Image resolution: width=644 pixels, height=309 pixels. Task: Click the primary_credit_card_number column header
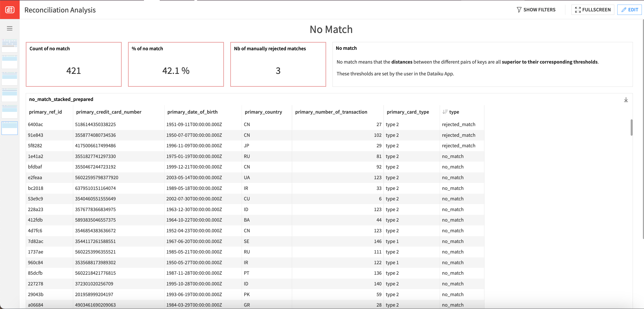pos(109,112)
